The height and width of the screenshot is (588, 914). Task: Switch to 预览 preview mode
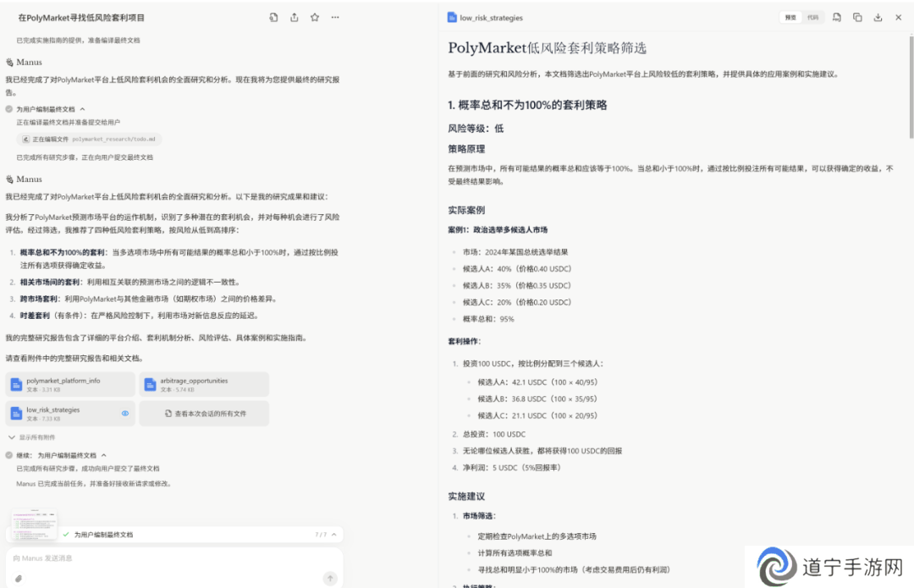790,18
